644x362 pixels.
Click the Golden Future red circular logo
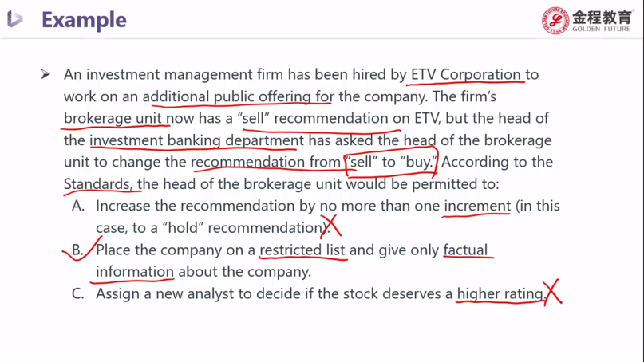pos(555,20)
